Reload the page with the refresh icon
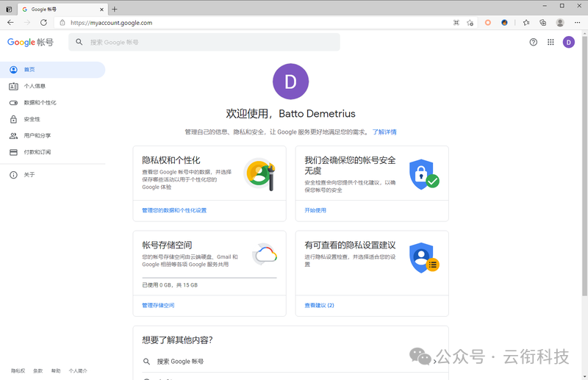The height and width of the screenshot is (380, 588). [43, 23]
